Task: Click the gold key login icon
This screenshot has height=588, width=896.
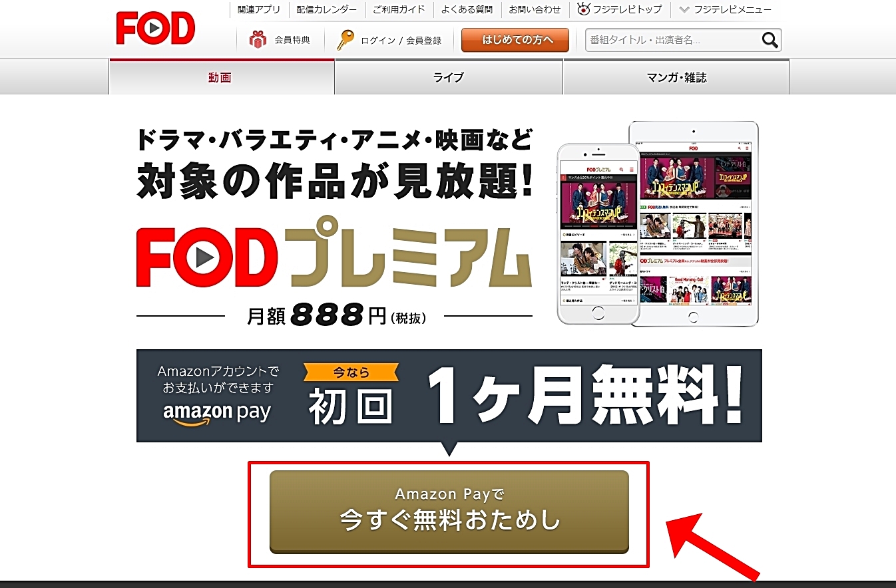Action: (x=345, y=40)
